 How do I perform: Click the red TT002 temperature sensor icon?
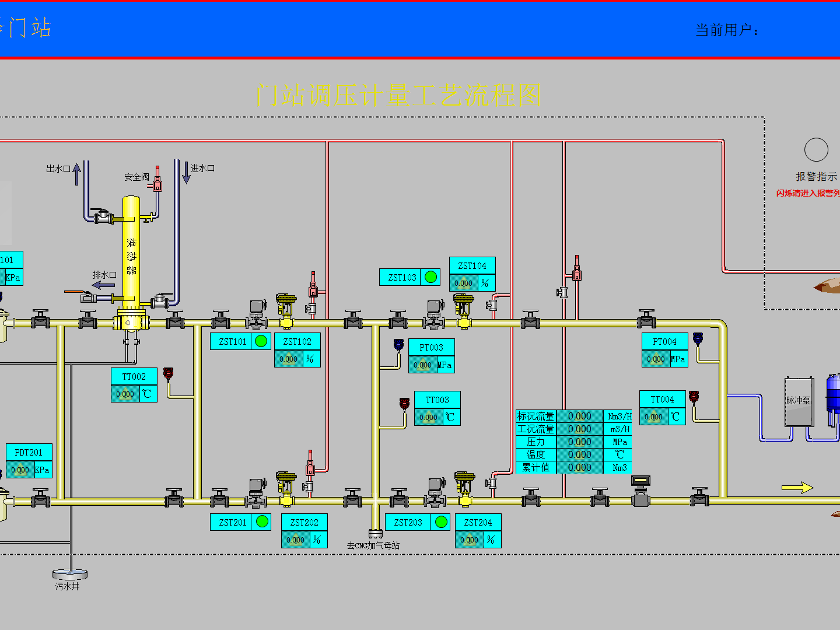coord(169,373)
